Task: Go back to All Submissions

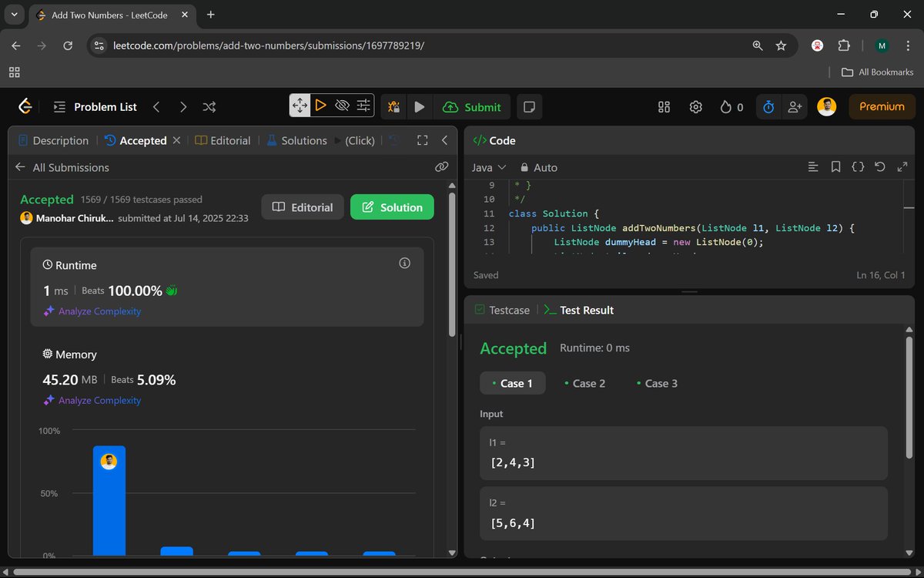Action: 62,167
